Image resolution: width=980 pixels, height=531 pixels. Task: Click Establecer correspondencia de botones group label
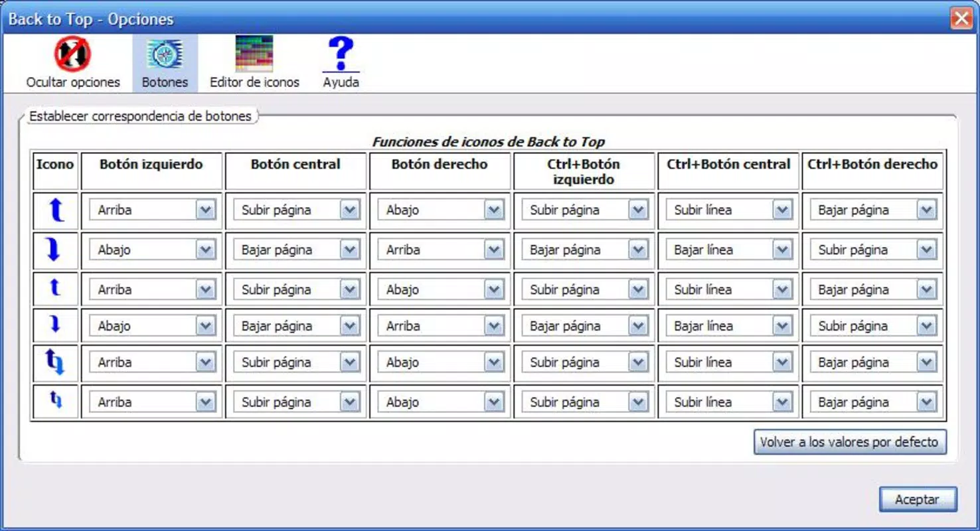pyautogui.click(x=140, y=117)
